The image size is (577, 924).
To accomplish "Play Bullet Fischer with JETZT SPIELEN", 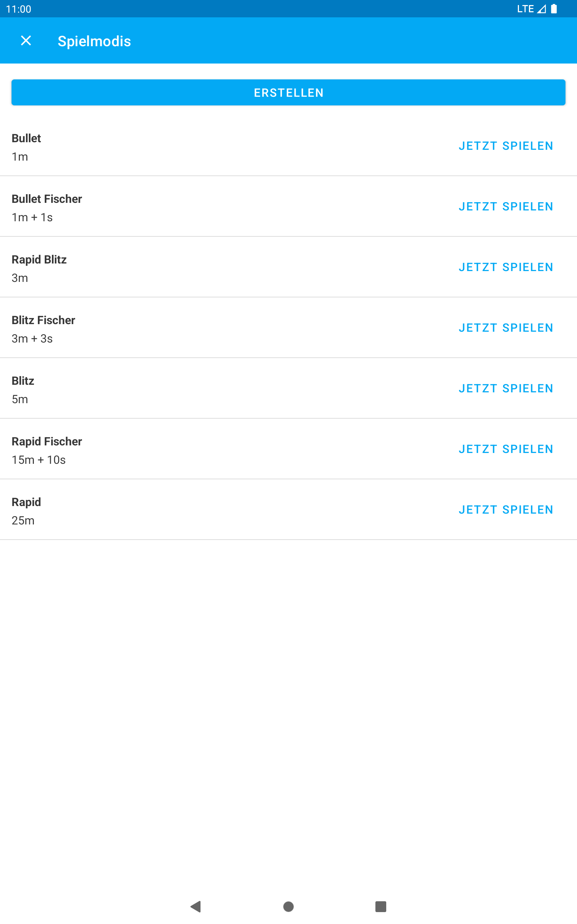I will pyautogui.click(x=506, y=206).
